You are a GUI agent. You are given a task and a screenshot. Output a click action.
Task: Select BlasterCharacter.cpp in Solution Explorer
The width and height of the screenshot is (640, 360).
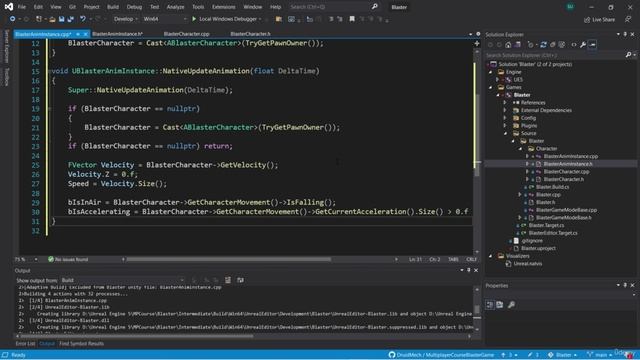pos(566,171)
